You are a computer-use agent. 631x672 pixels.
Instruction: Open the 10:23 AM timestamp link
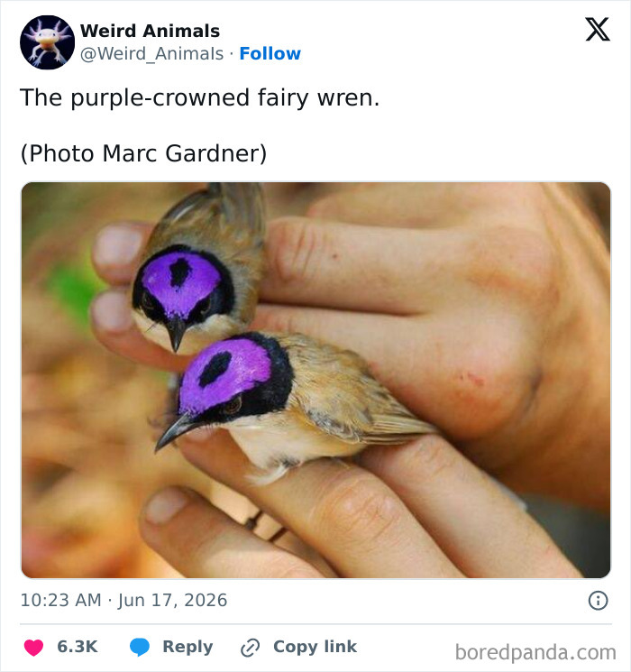click(60, 600)
